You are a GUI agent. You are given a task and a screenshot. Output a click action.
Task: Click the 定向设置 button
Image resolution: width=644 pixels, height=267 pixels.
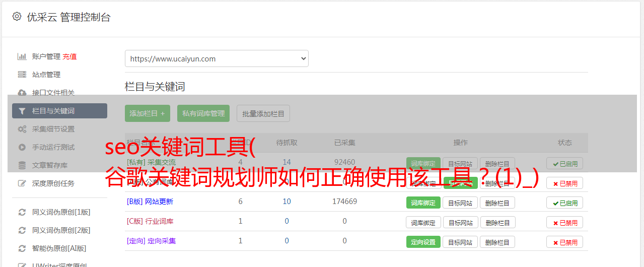(423, 242)
